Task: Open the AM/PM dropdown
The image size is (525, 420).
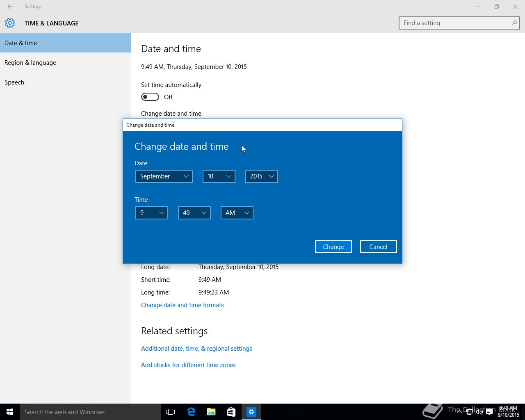Action: click(237, 213)
